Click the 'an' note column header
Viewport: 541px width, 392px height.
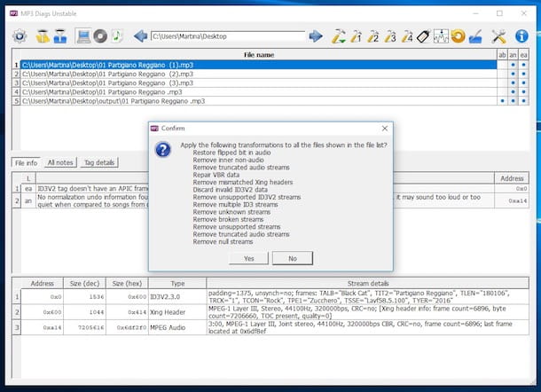(513, 55)
